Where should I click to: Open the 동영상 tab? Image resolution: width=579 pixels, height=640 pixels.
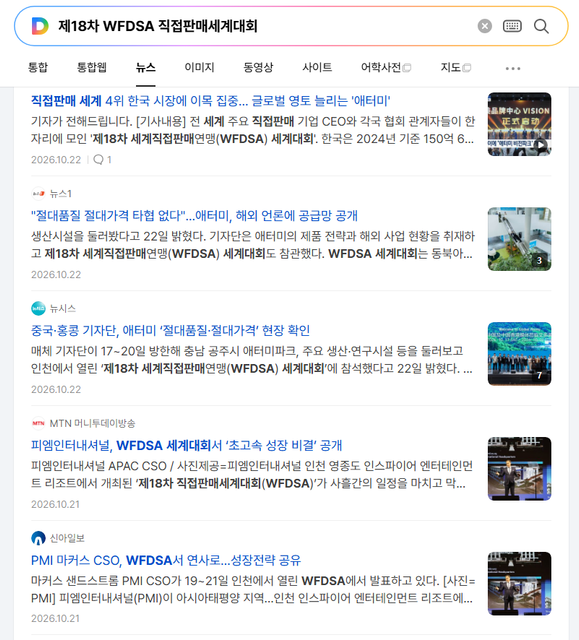click(x=258, y=67)
